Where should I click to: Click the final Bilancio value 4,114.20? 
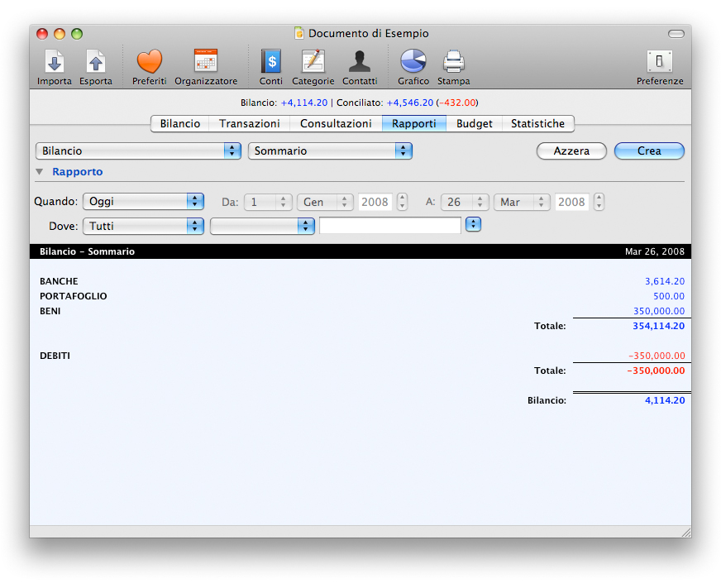tap(665, 400)
